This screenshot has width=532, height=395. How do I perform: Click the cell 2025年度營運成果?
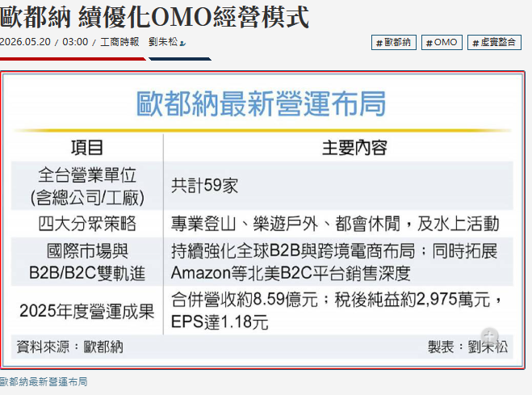pyautogui.click(x=87, y=311)
